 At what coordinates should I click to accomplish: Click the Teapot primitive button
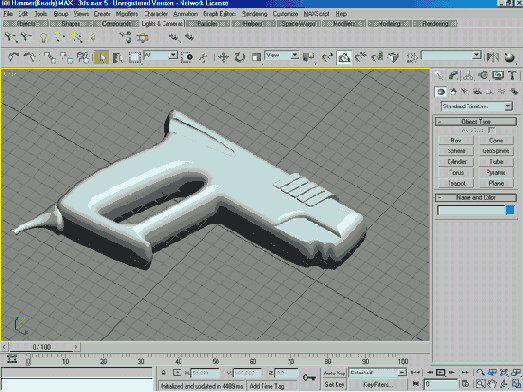[x=456, y=183]
